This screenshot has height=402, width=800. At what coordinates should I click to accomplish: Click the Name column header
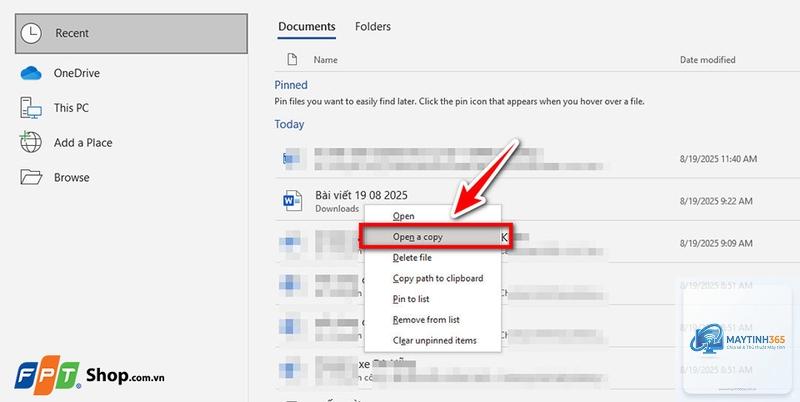(x=326, y=60)
